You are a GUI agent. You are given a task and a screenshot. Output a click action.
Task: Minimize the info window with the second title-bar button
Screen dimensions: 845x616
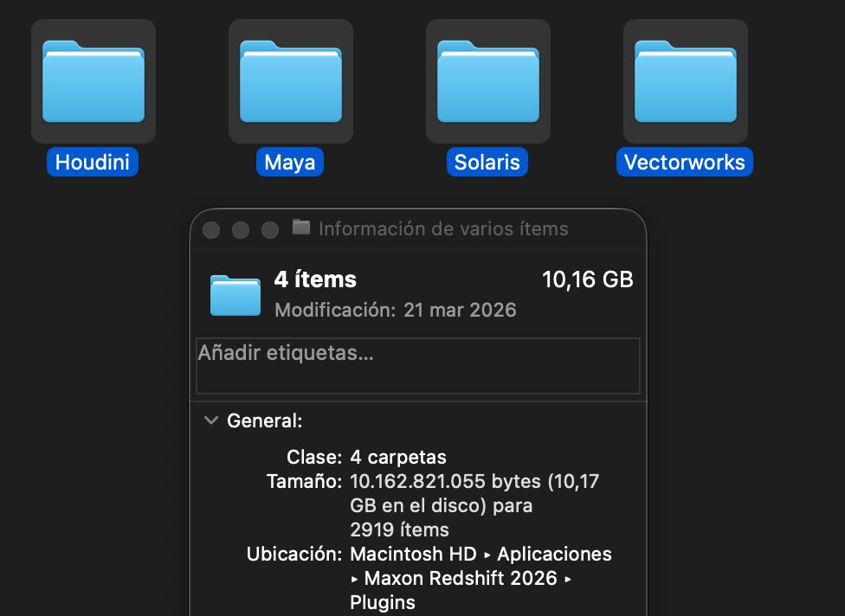click(x=241, y=230)
